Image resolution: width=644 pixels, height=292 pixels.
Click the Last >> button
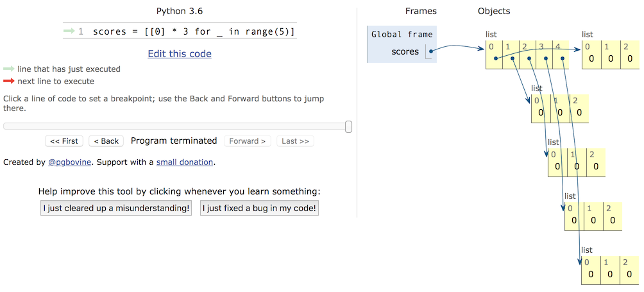point(295,141)
